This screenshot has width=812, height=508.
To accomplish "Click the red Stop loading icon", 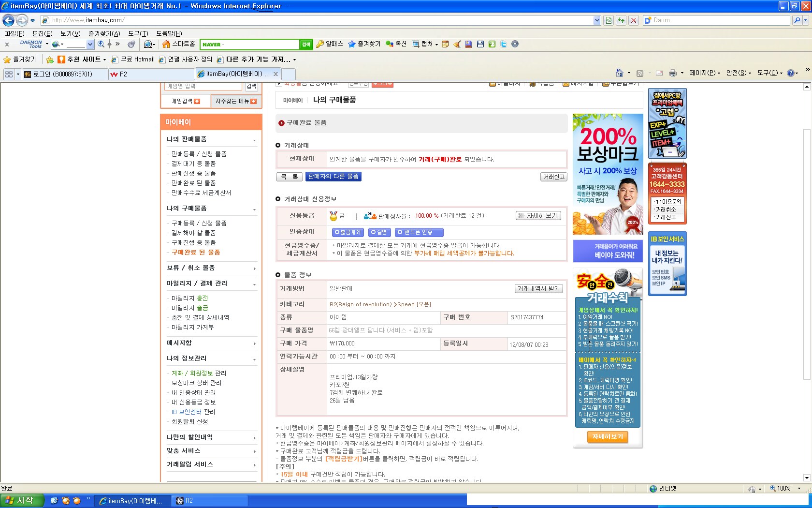I will point(634,20).
